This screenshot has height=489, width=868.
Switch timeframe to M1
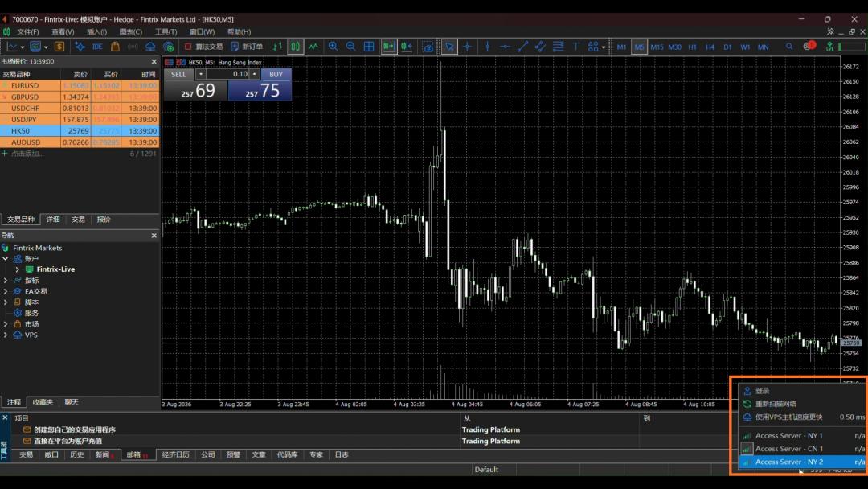(x=621, y=47)
